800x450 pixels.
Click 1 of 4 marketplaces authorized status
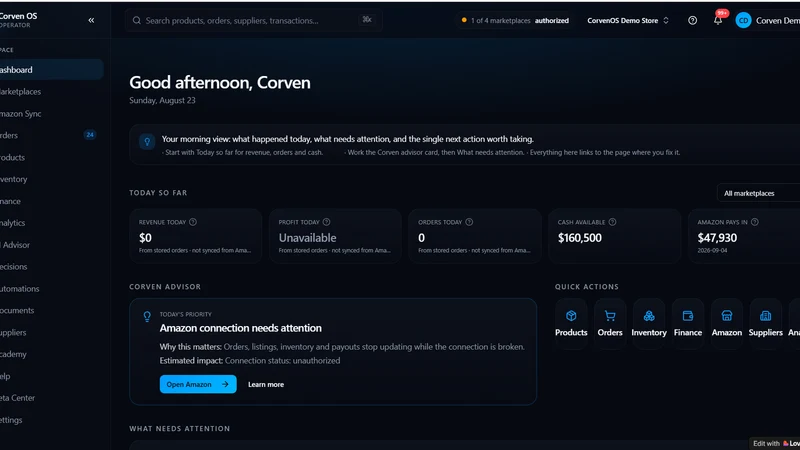[x=515, y=20]
